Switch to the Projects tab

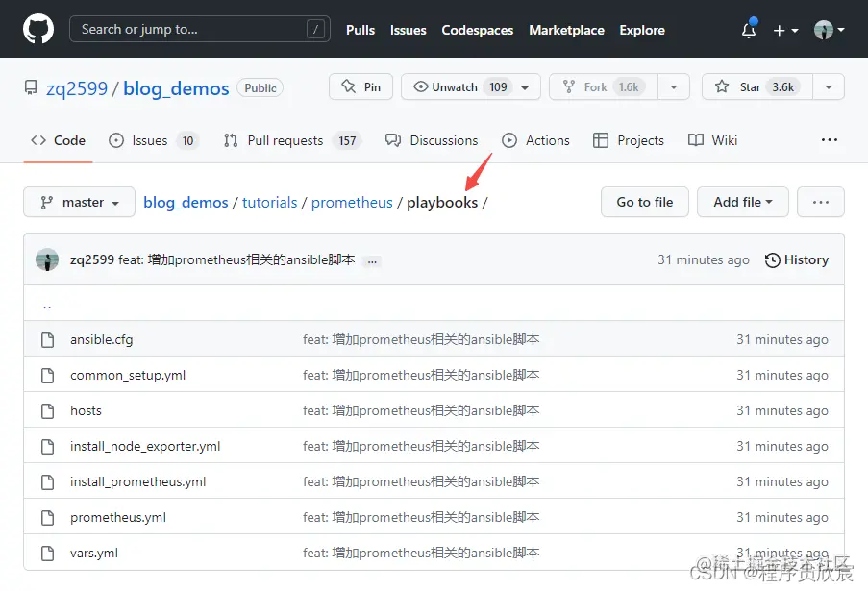click(629, 140)
